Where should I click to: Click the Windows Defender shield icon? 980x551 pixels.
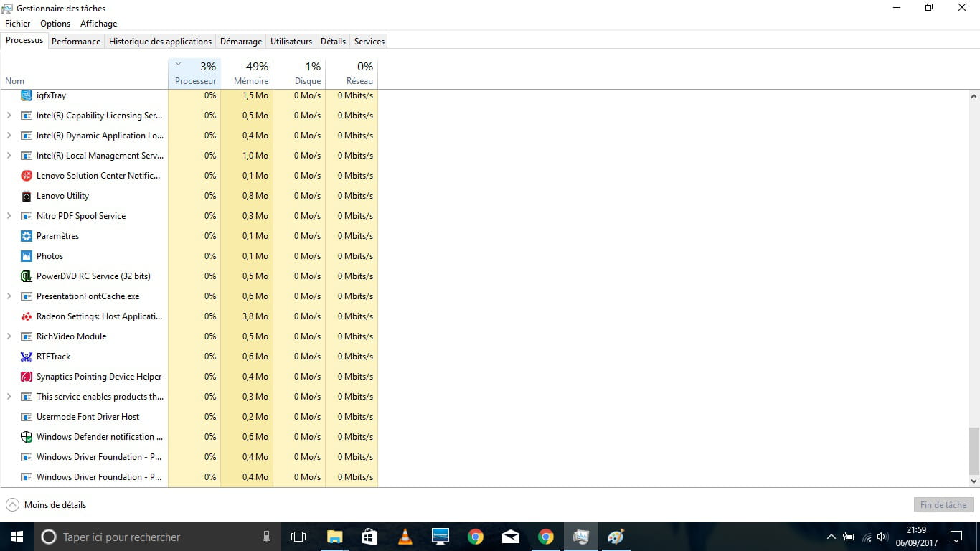(x=27, y=437)
